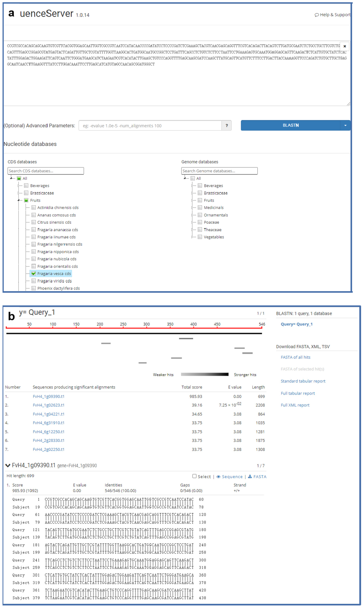This screenshot has height=609, width=364.
Task: Check the Fragaria vesca cds checkbox
Action: point(34,274)
